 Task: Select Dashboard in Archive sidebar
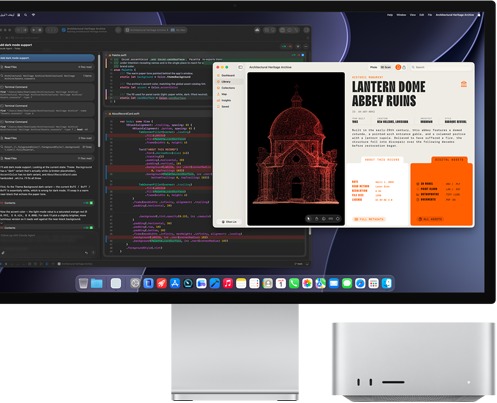coord(230,76)
